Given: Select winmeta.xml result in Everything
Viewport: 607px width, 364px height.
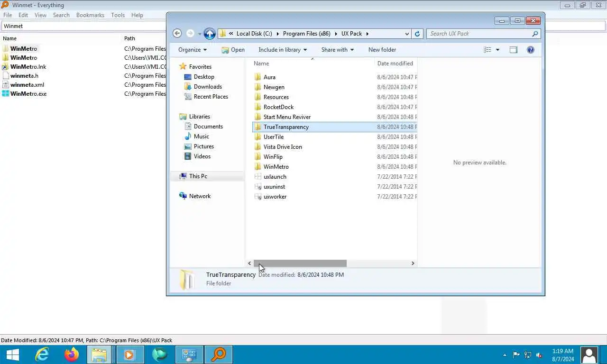Looking at the screenshot, I should tap(27, 85).
